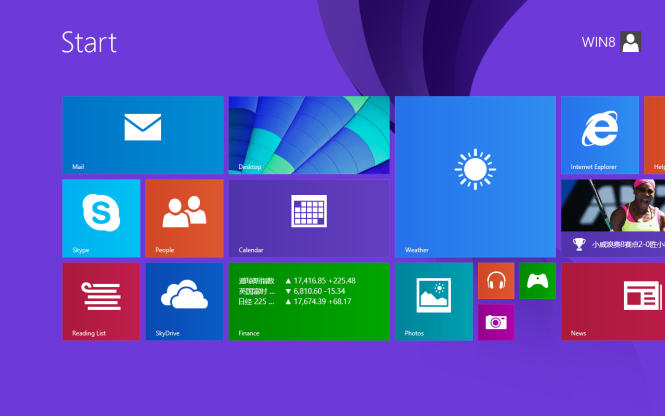Open the Games controller tile

pyautogui.click(x=537, y=280)
